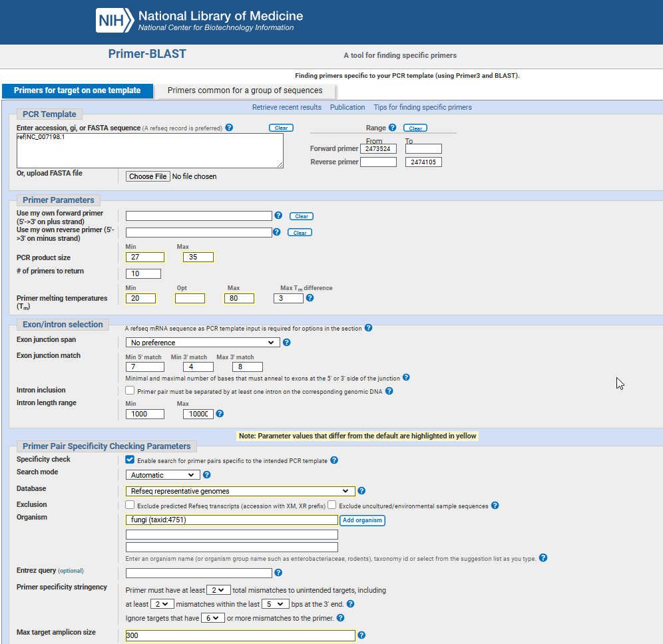
Task: Open Tips for finding specific primers link
Action: pyautogui.click(x=423, y=107)
